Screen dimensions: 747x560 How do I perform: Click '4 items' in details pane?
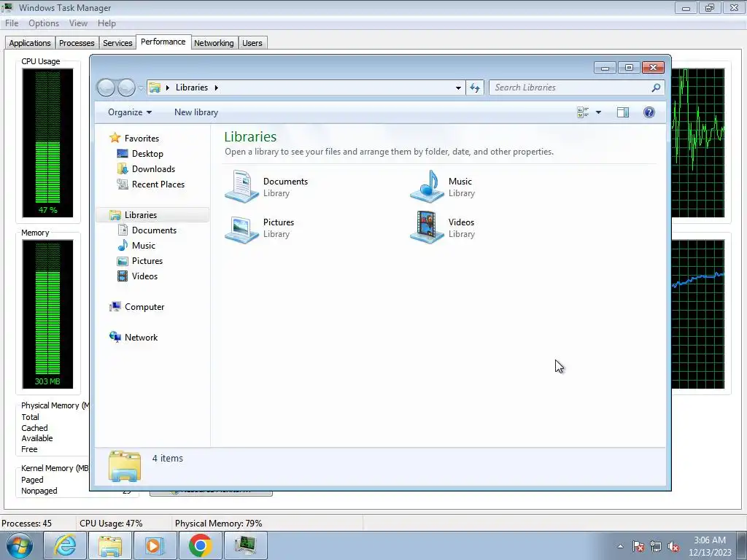pos(168,458)
